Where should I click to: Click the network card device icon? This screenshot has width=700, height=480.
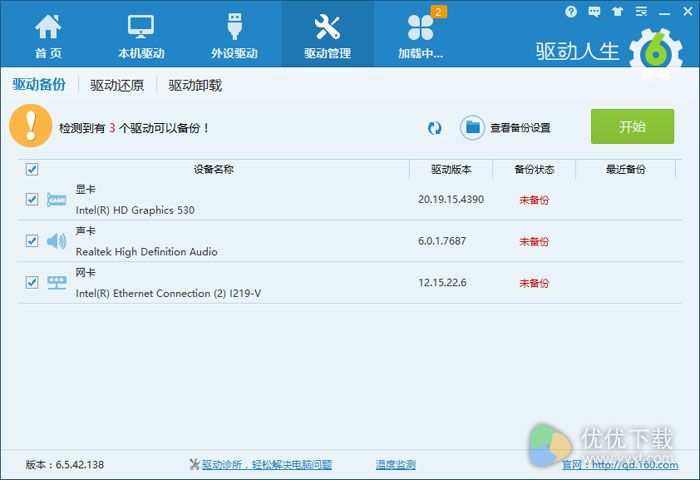[x=57, y=282]
